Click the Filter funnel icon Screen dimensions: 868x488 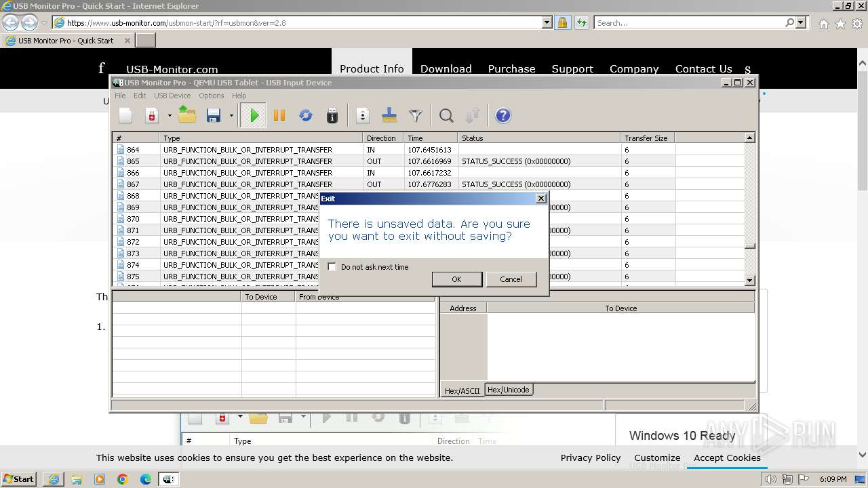416,116
